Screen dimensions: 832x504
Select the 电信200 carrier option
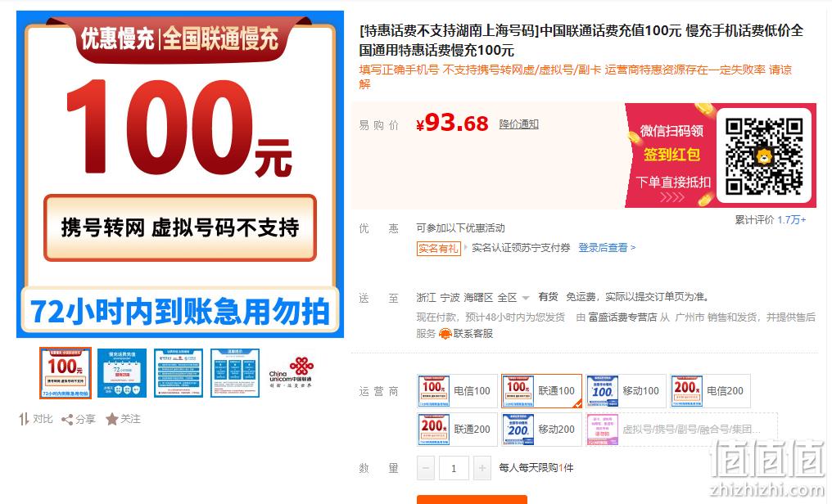(x=711, y=391)
